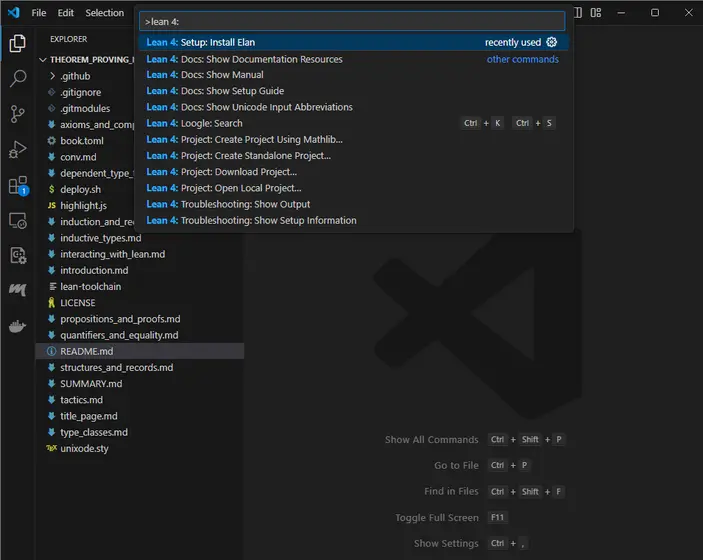The image size is (703, 560).
Task: Open title_page.md file
Action: pos(140,416)
